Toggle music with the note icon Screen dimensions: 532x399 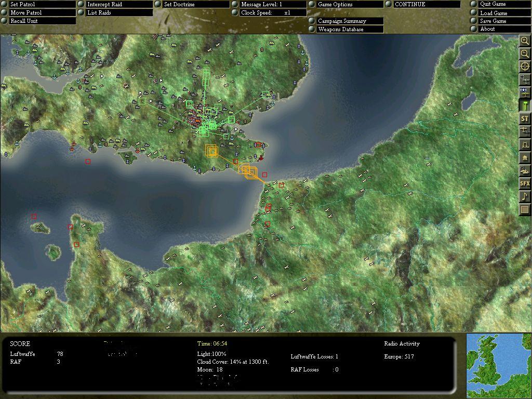(525, 196)
